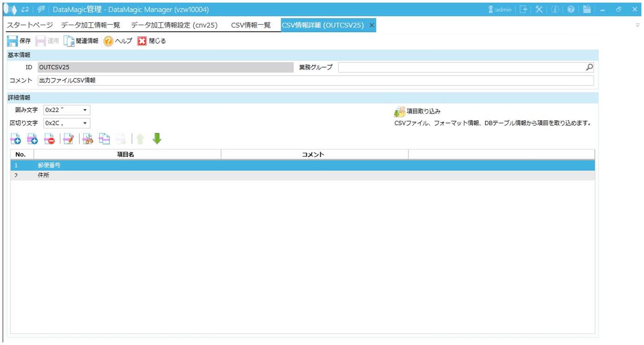Open the tools wrench icon in title bar

pos(539,9)
